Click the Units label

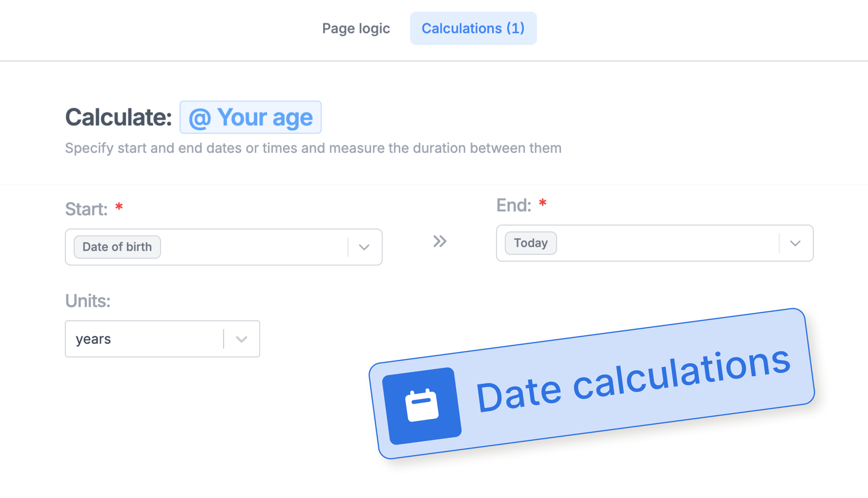click(x=88, y=301)
